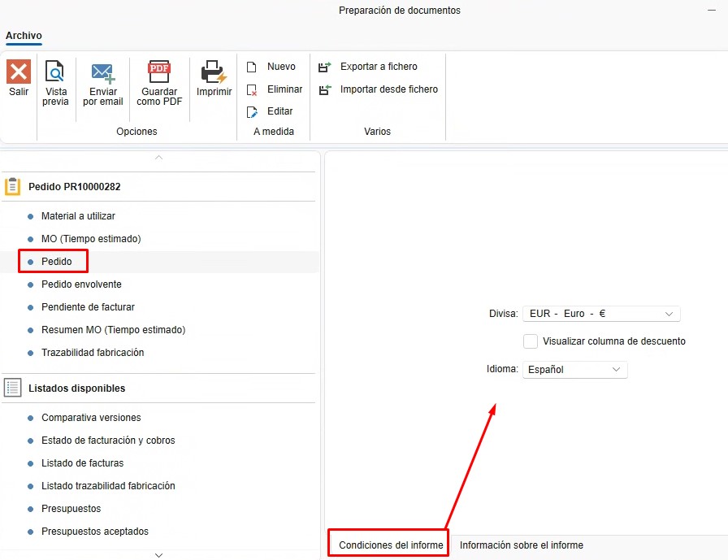Select Trazabilidad fabricación report
The height and width of the screenshot is (560, 728).
coord(93,353)
